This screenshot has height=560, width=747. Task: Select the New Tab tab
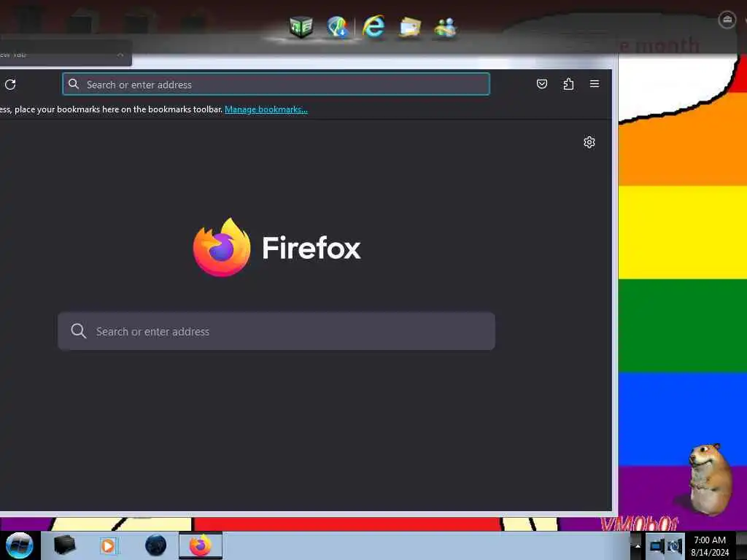tap(57, 55)
